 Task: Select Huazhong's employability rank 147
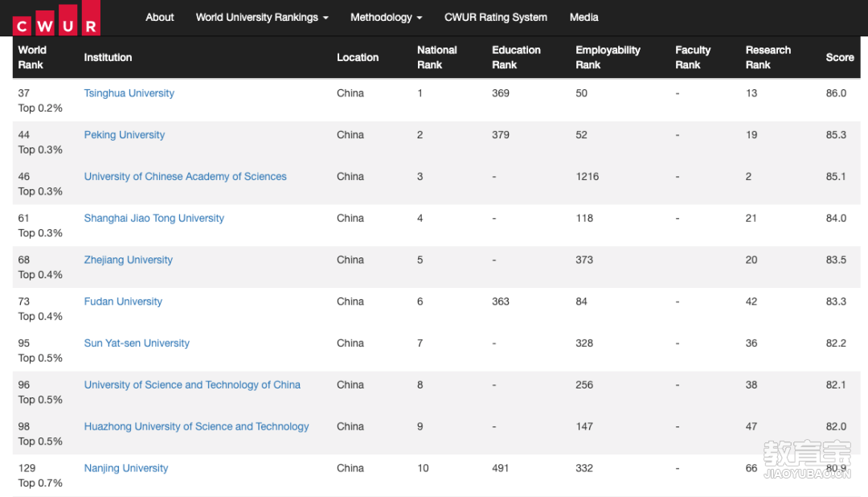[x=584, y=426]
